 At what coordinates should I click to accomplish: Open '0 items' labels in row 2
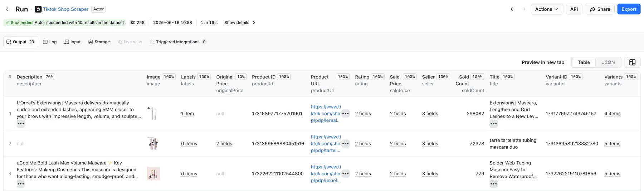(x=189, y=144)
